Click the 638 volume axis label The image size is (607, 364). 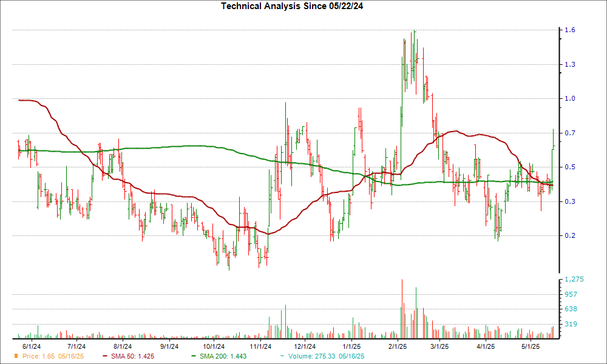[571, 309]
